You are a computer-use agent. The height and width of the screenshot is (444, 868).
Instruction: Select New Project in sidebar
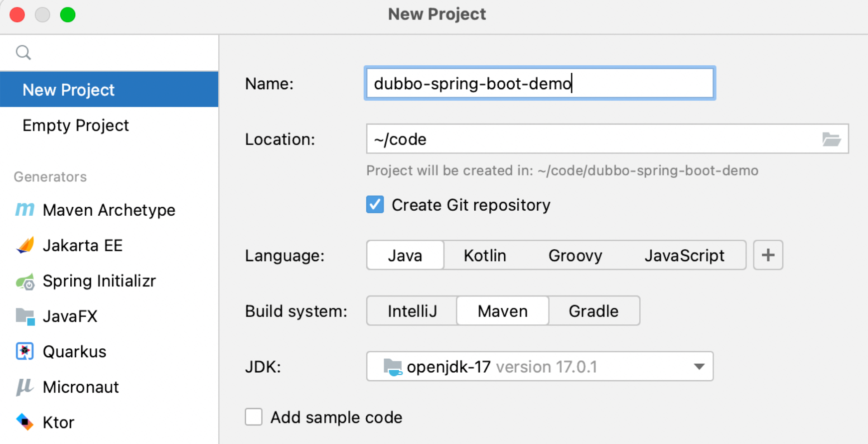point(69,90)
